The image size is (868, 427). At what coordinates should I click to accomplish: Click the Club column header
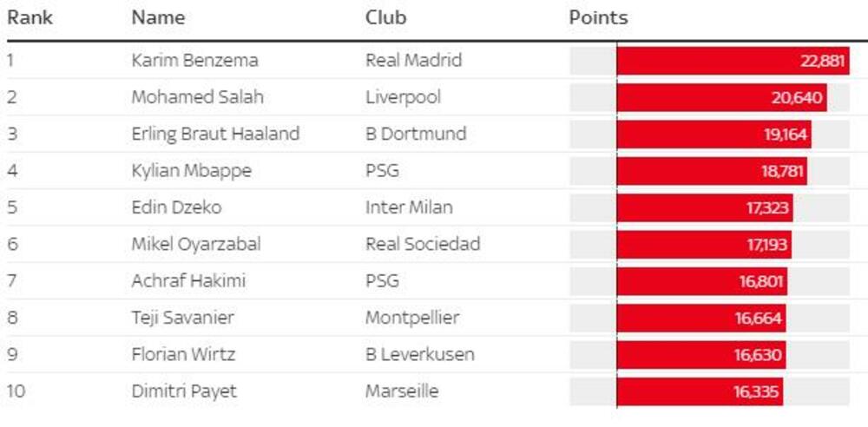pos(385,17)
